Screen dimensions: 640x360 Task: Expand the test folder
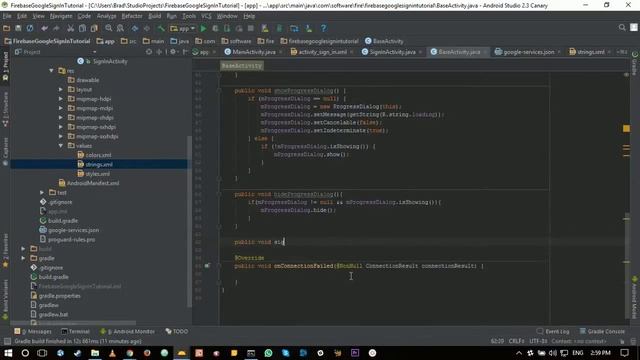[42, 192]
